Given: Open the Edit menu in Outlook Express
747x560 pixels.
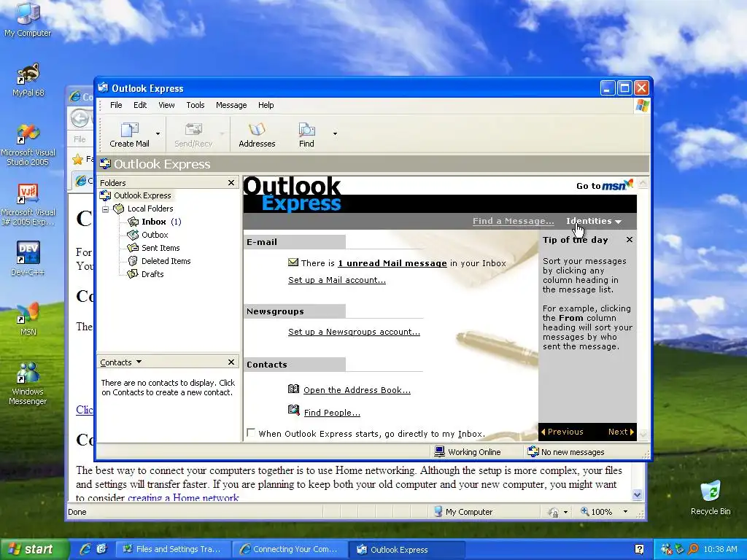Looking at the screenshot, I should (x=140, y=105).
